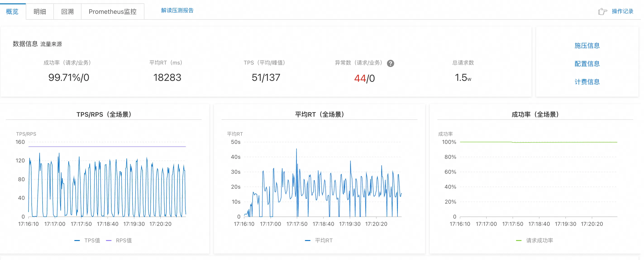Open 配置信息
Image resolution: width=644 pixels, height=260 pixels.
[587, 64]
